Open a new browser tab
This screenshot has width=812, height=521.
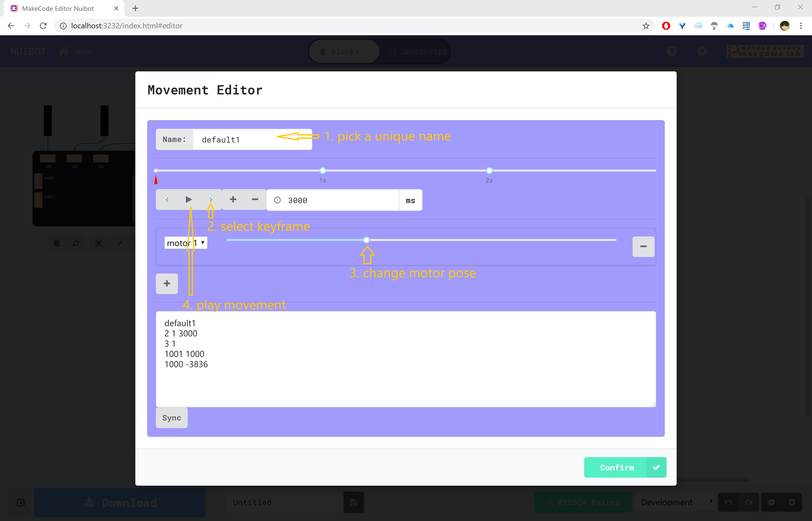click(x=135, y=8)
